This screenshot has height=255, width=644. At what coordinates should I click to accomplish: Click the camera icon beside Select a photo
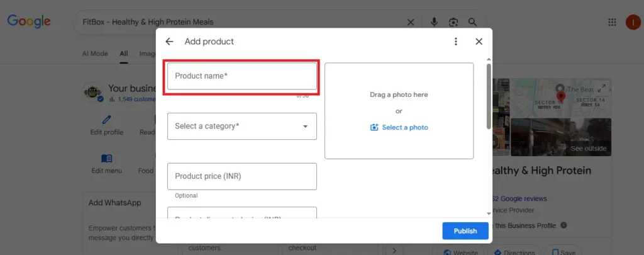(x=374, y=127)
